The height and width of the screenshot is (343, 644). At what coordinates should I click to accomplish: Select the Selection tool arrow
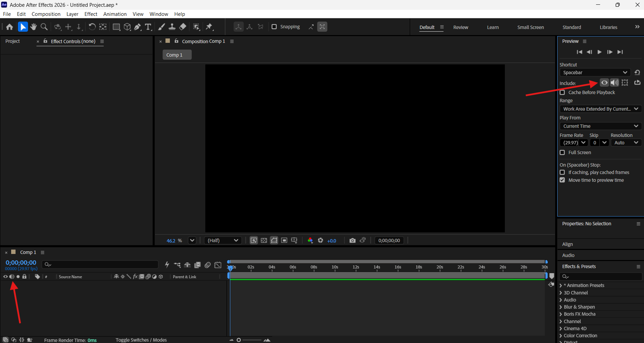(23, 27)
